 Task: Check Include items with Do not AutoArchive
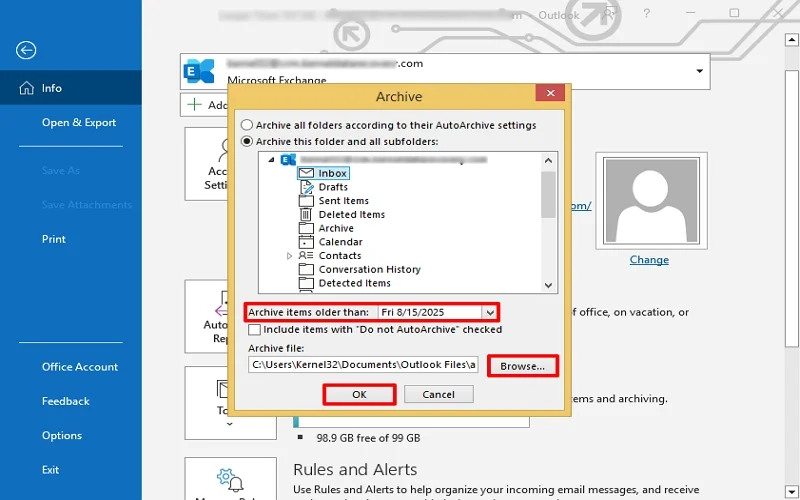254,330
